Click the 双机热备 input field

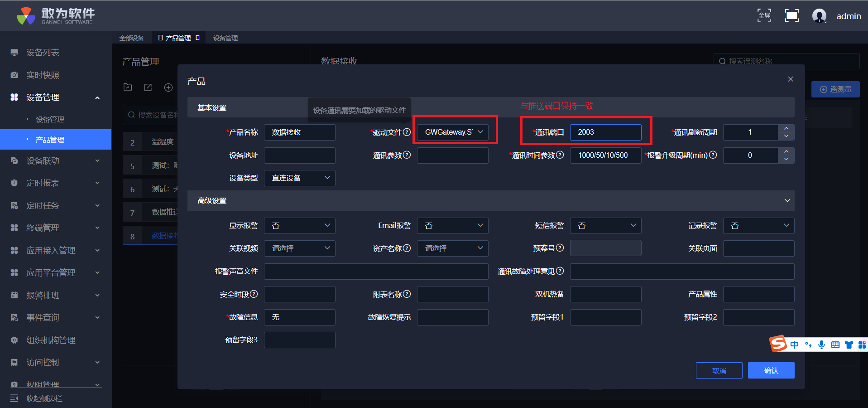(x=606, y=294)
